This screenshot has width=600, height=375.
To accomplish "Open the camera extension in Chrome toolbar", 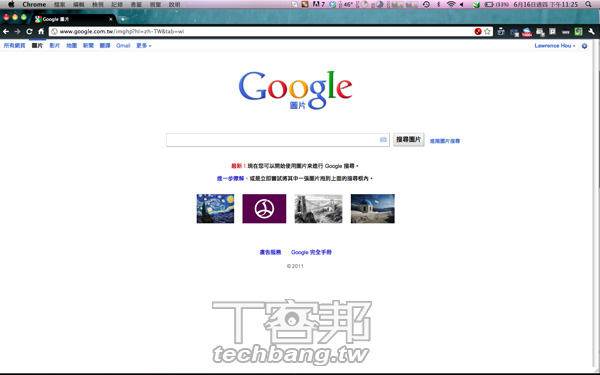I will [501, 32].
